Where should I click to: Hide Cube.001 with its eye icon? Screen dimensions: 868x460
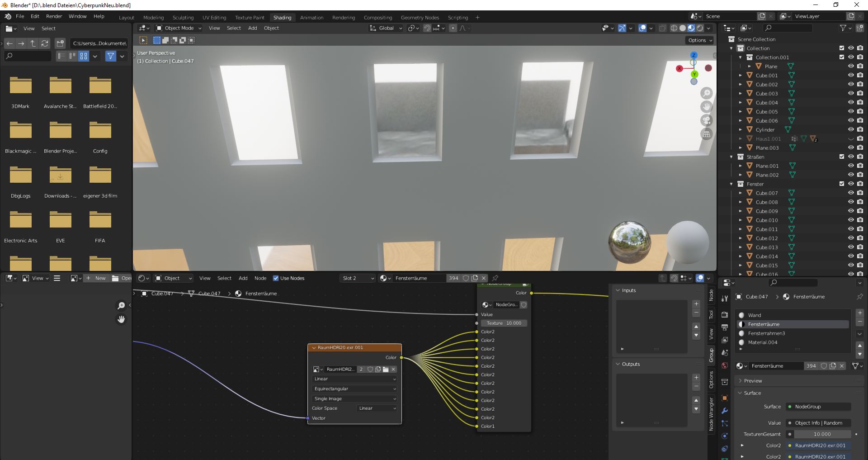tap(852, 75)
